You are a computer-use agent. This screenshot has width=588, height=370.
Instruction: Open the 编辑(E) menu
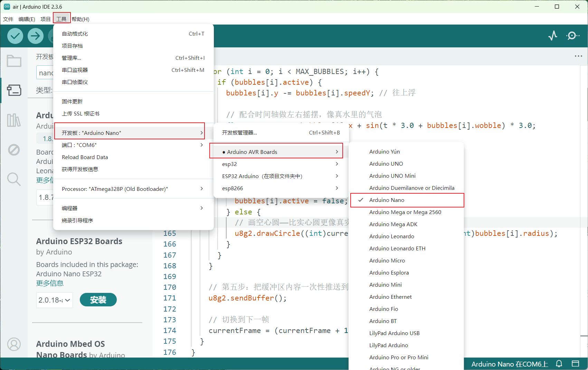[x=27, y=19]
